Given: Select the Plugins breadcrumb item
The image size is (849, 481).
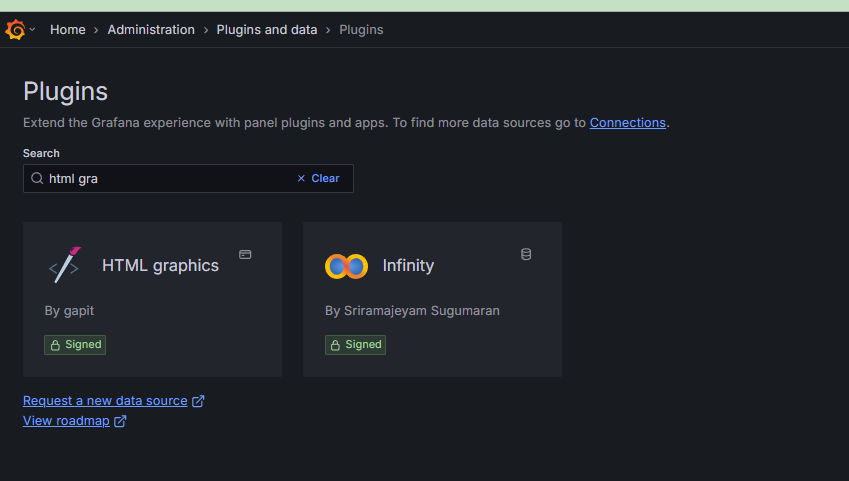Looking at the screenshot, I should pos(361,30).
